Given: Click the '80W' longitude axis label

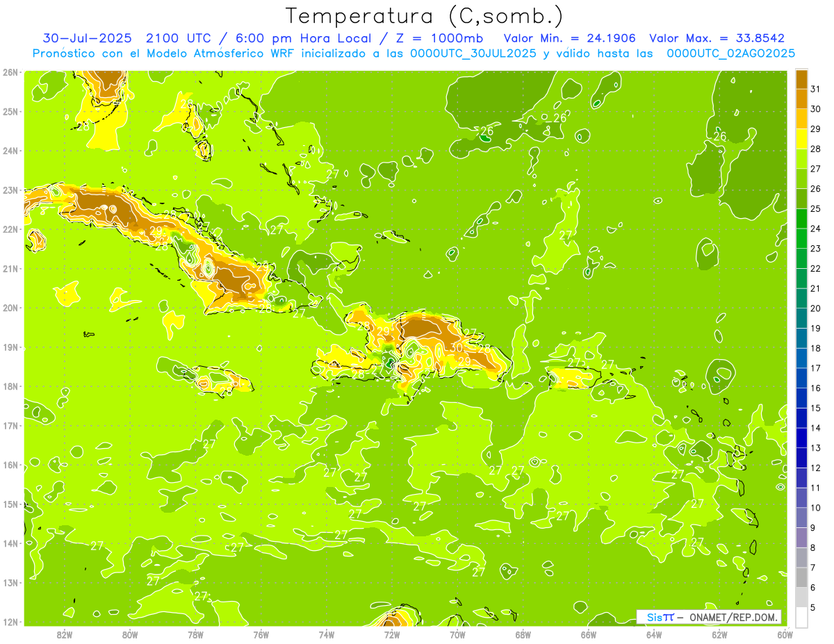Looking at the screenshot, I should click(130, 634).
